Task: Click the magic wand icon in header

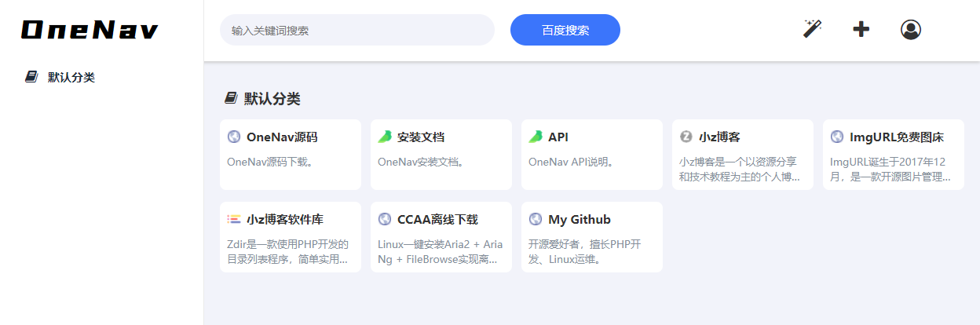Action: tap(812, 29)
